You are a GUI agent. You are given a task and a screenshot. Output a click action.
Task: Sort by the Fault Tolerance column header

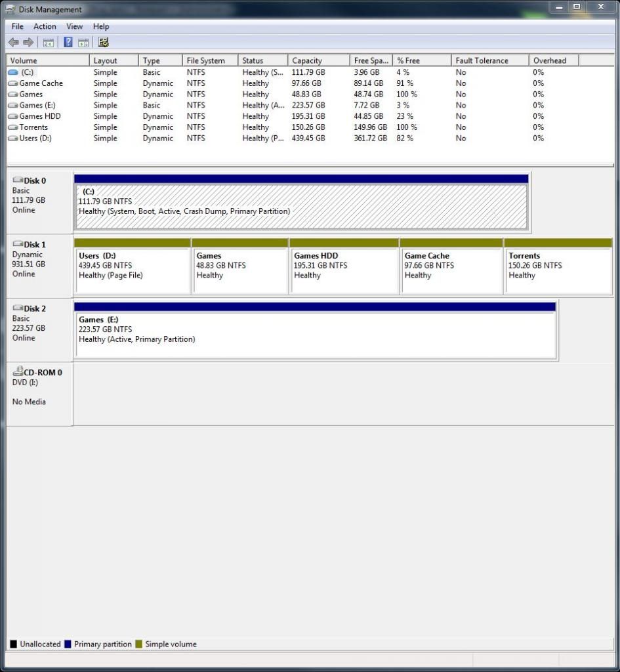tap(491, 60)
